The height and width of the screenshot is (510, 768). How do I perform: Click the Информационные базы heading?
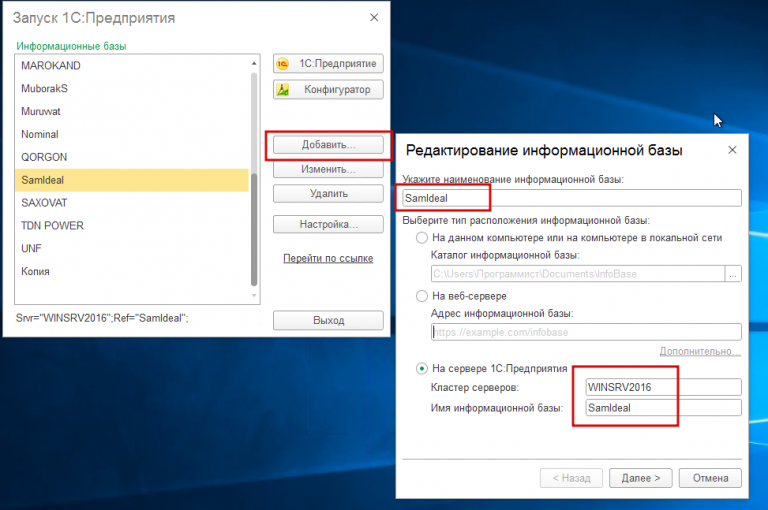pos(72,46)
